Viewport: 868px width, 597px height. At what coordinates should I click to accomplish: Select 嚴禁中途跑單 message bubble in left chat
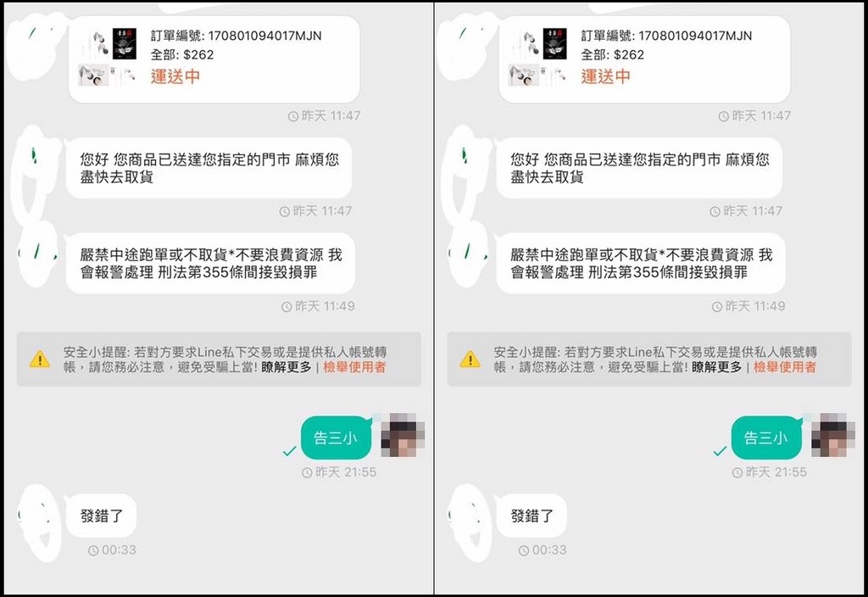tap(210, 263)
